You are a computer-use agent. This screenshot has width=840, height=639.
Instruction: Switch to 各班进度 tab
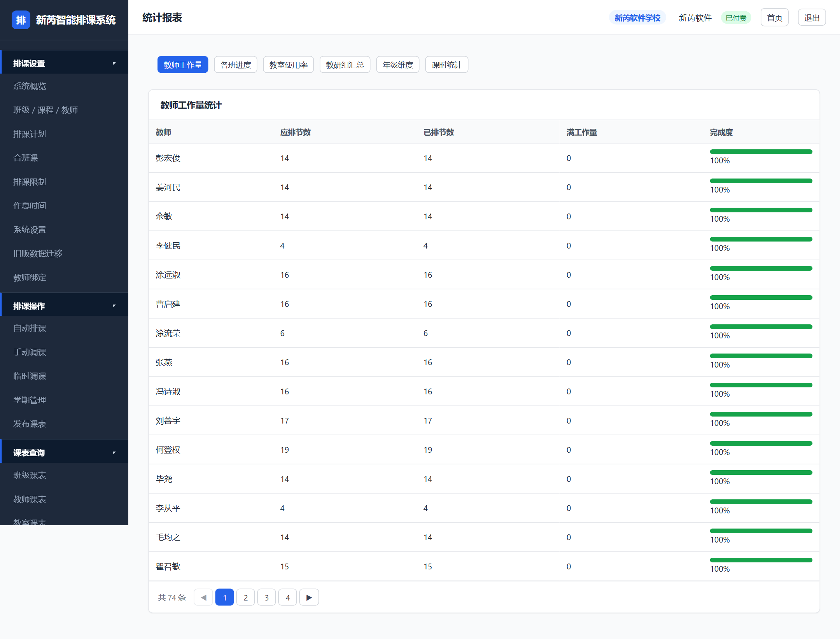236,65
